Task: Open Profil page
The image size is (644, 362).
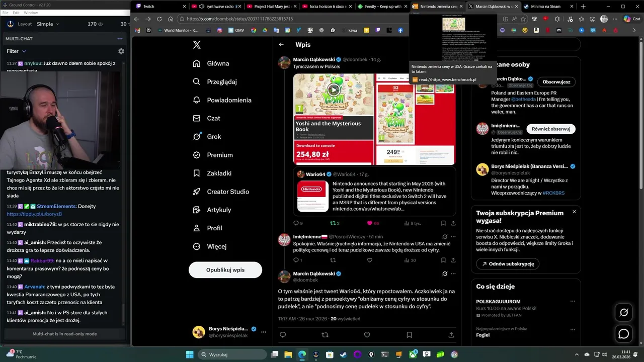Action: click(x=207, y=228)
